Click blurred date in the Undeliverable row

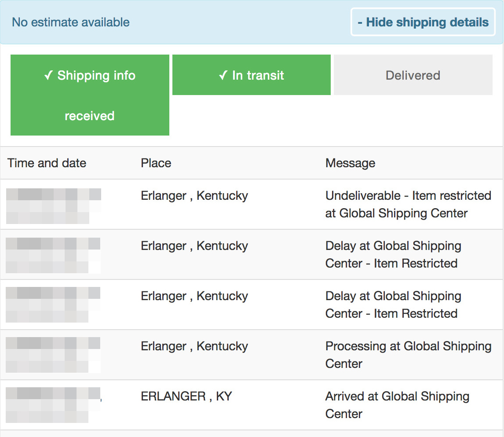53,206
